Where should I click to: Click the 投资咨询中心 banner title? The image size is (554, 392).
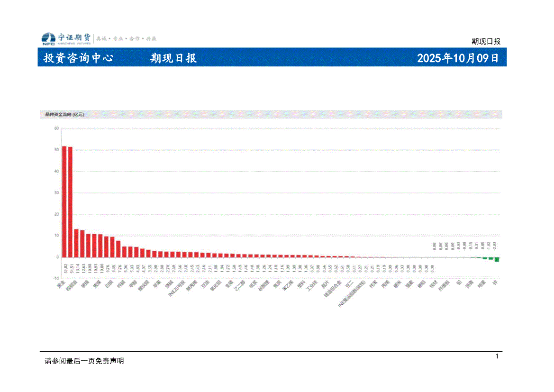point(78,58)
